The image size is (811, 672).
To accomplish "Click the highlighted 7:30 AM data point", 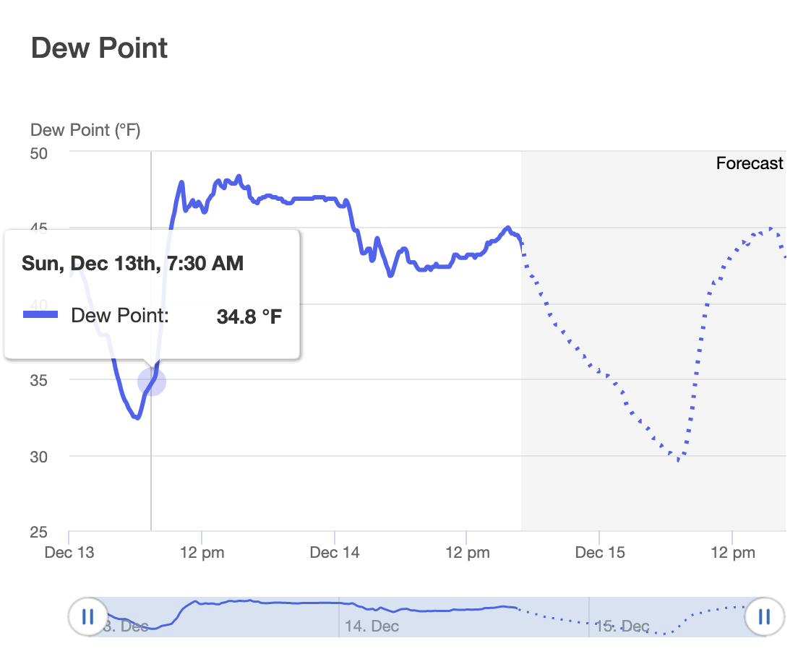I will (x=151, y=382).
